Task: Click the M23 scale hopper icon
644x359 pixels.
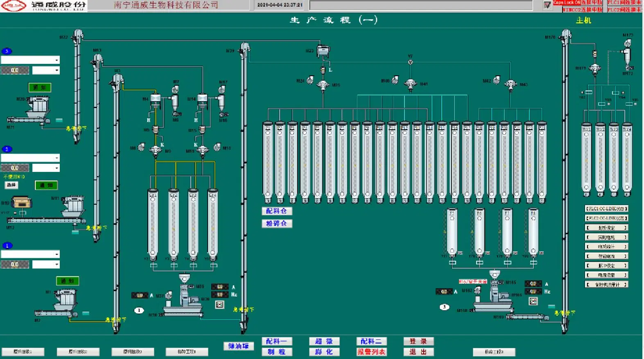Action: pos(323,51)
